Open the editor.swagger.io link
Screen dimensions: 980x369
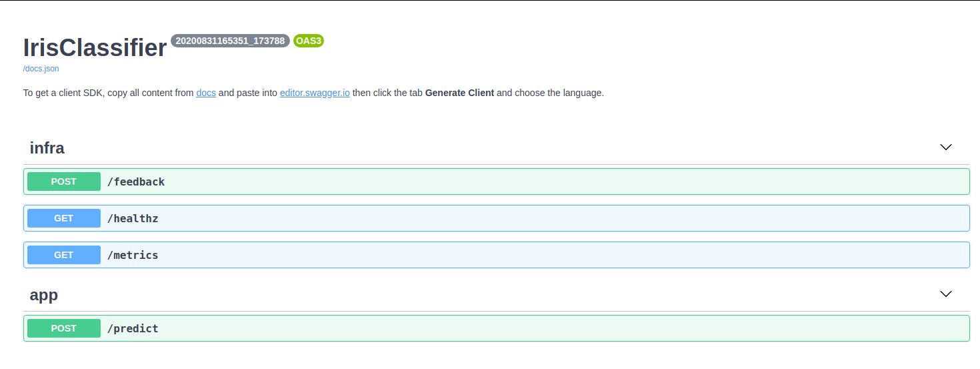tap(315, 93)
